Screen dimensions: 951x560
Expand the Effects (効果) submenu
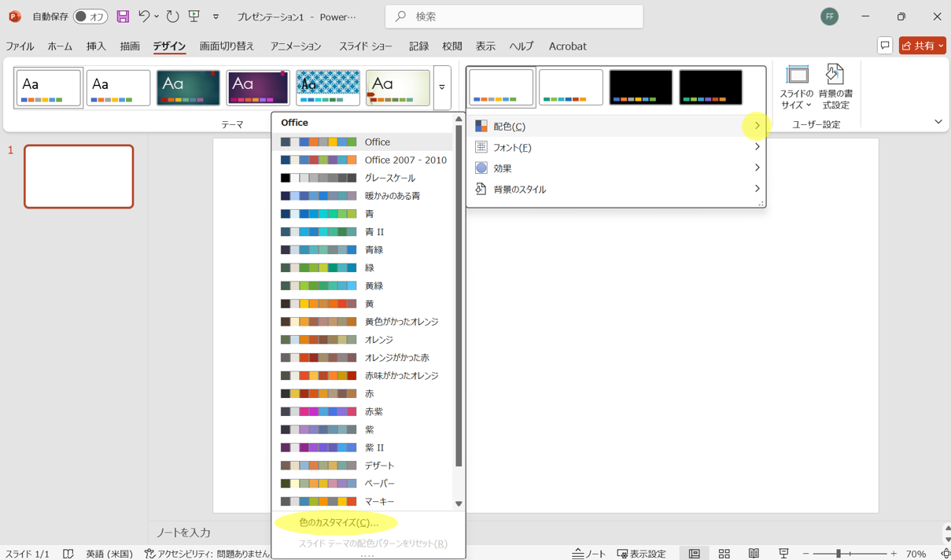point(616,168)
